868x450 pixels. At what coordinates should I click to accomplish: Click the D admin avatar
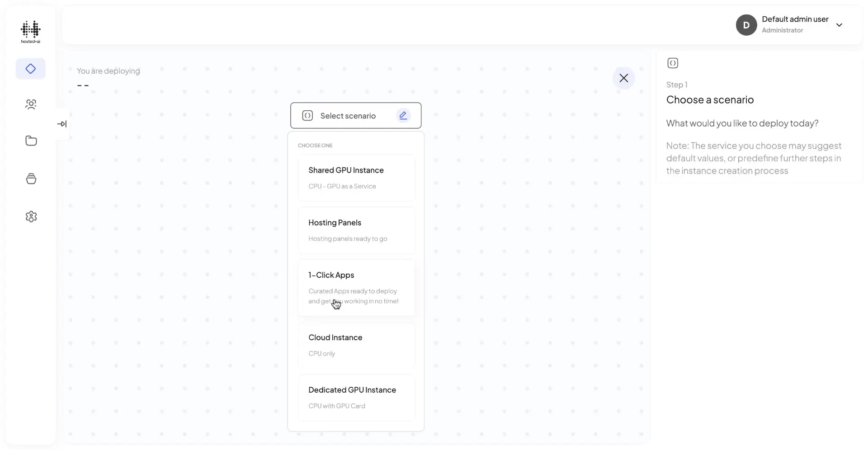point(746,25)
